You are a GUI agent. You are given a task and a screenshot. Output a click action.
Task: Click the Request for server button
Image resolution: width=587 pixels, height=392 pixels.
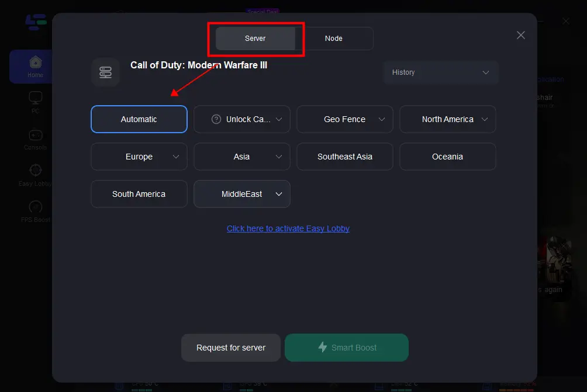point(231,348)
